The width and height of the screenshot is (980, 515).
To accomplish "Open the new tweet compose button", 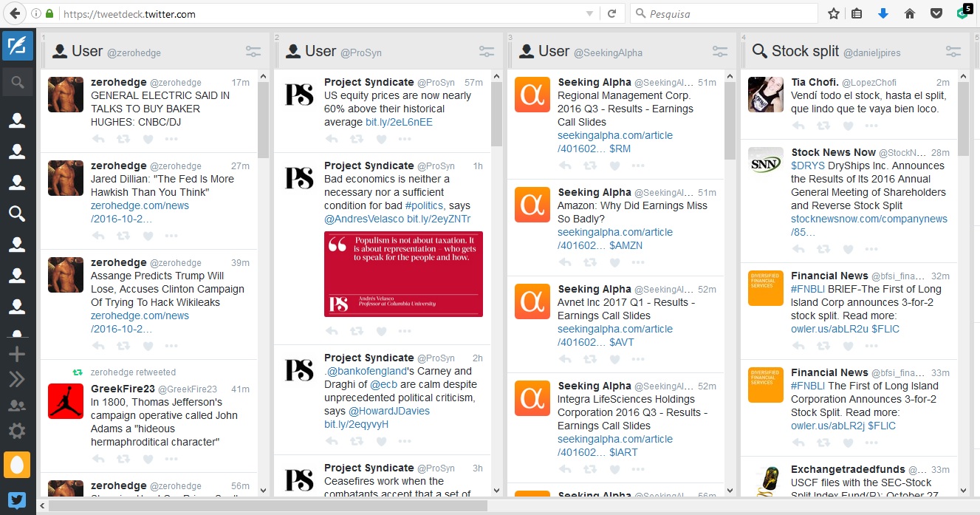I will [x=18, y=45].
